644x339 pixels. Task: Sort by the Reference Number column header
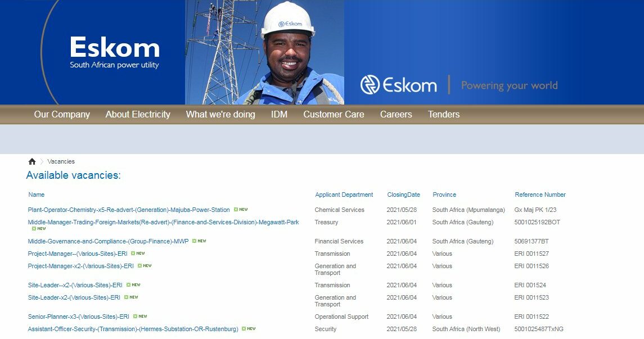coord(541,195)
